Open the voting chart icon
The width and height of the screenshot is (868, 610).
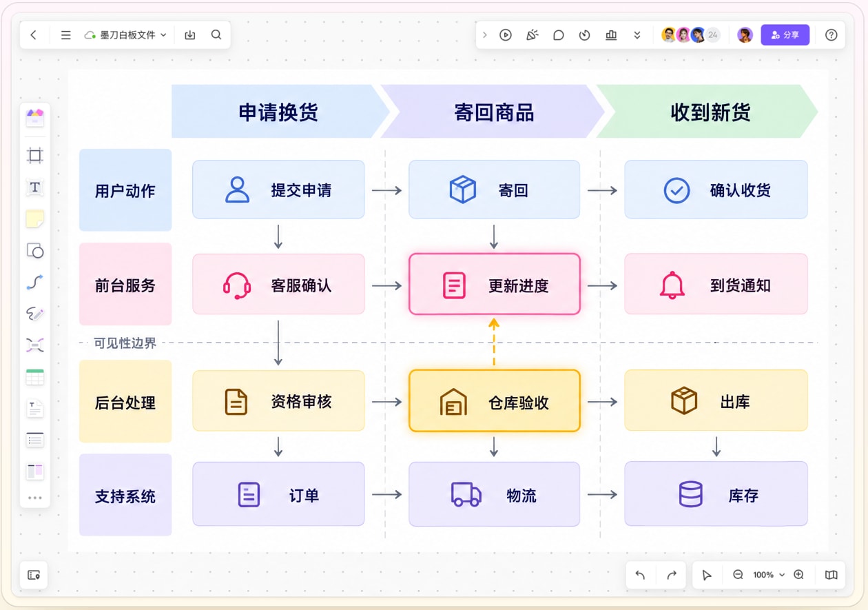(x=611, y=34)
